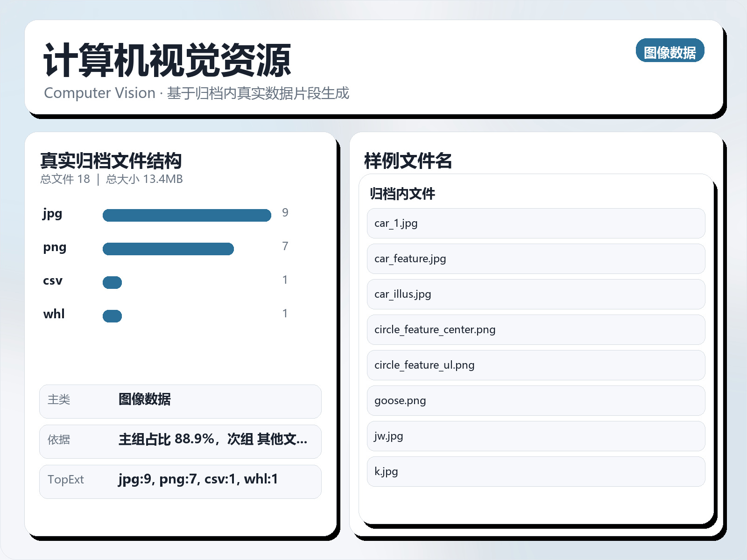Open circle_feature_ul.png from the list
The width and height of the screenshot is (747, 560).
[535, 365]
